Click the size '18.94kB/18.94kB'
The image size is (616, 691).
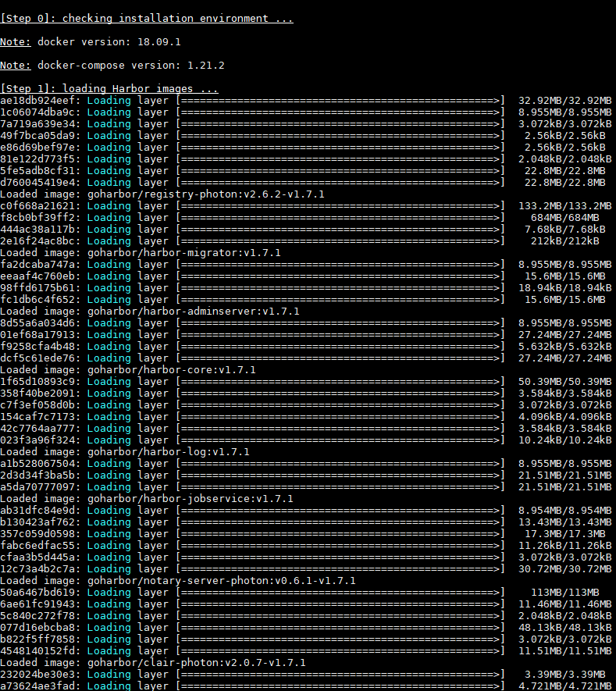pos(565,288)
